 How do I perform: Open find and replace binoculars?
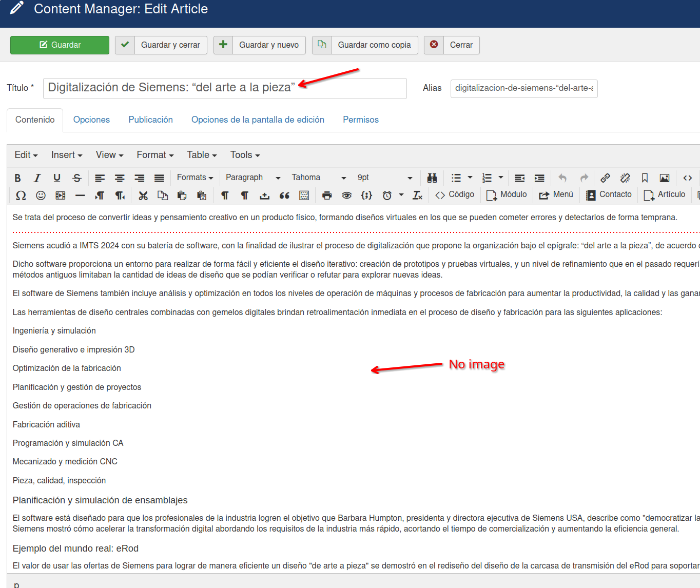[432, 178]
